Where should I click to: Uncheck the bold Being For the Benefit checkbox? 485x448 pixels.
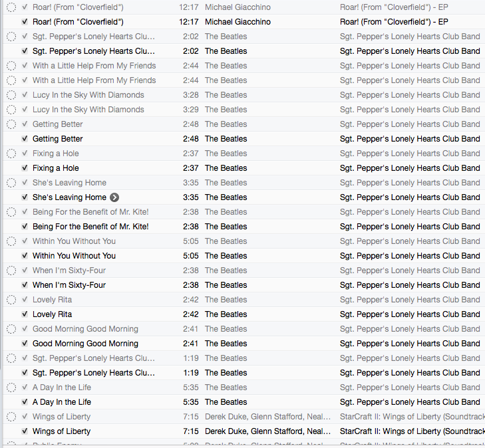click(x=25, y=227)
